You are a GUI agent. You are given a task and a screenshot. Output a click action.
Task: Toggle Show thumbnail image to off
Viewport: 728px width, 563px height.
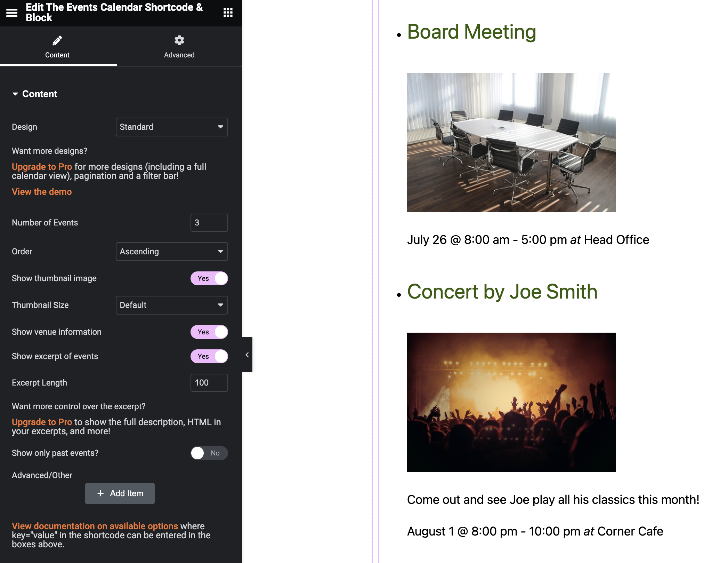[x=209, y=278]
